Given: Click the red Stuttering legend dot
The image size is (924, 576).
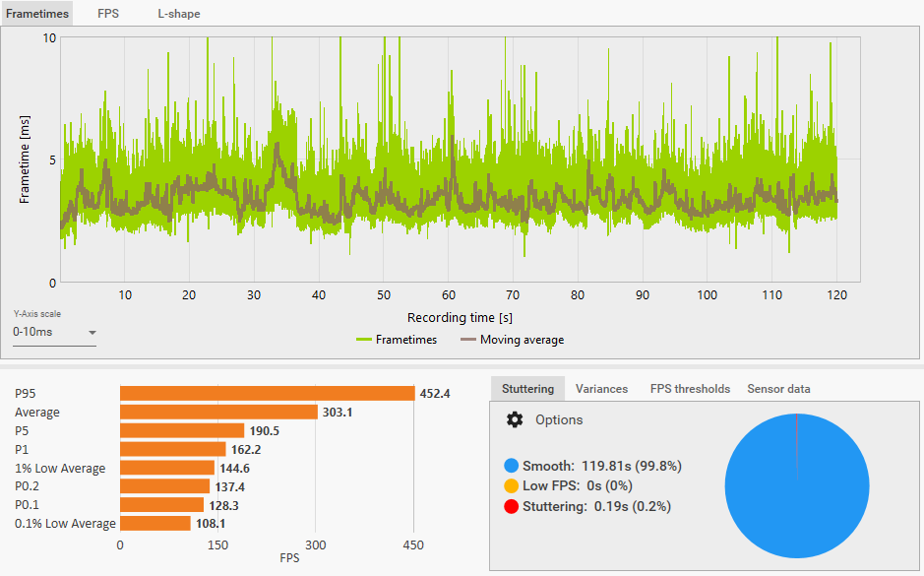Looking at the screenshot, I should [x=511, y=506].
